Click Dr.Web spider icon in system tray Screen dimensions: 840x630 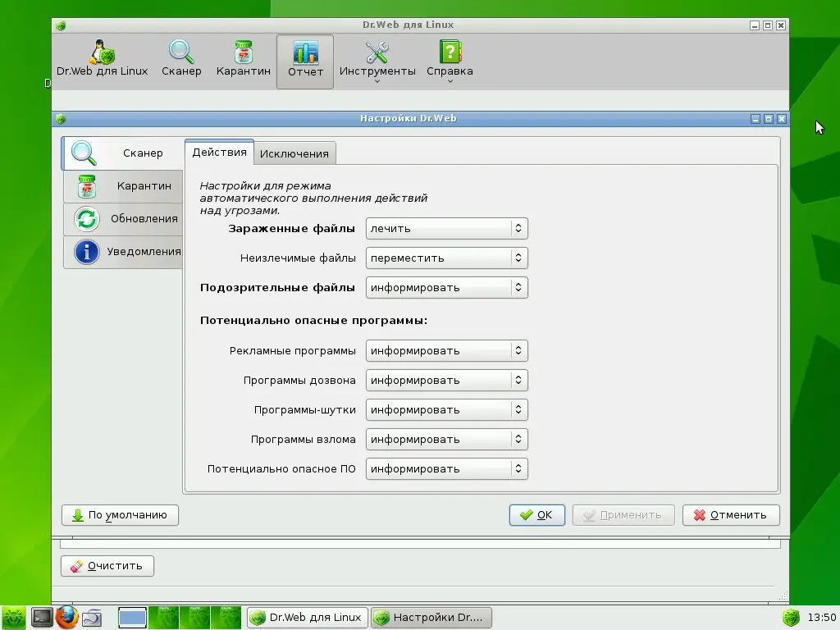pyautogui.click(x=791, y=617)
